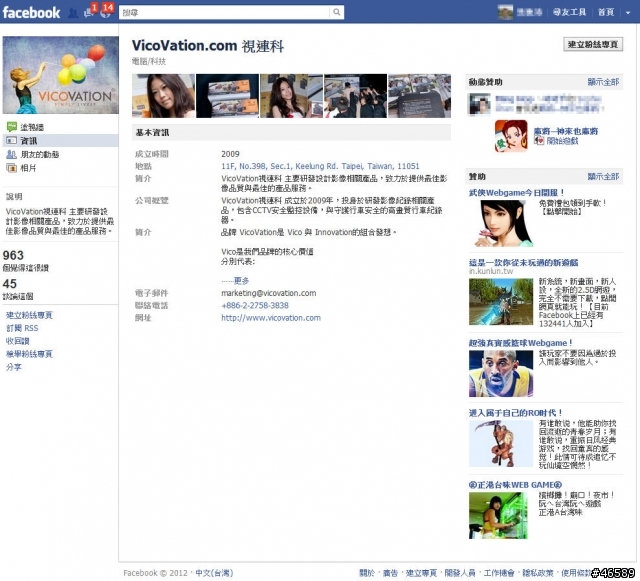Click 中文(台灣) language link in footer
The image size is (640, 581).
coord(214,573)
